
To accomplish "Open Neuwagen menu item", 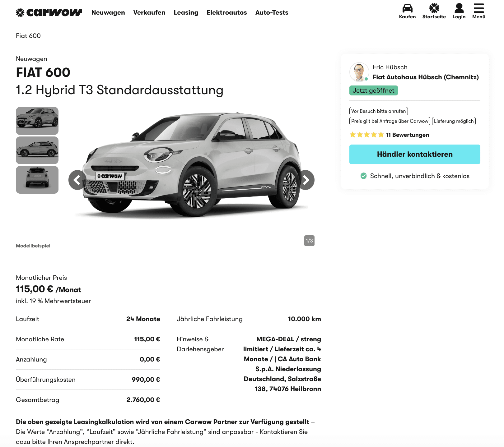I will click(108, 12).
